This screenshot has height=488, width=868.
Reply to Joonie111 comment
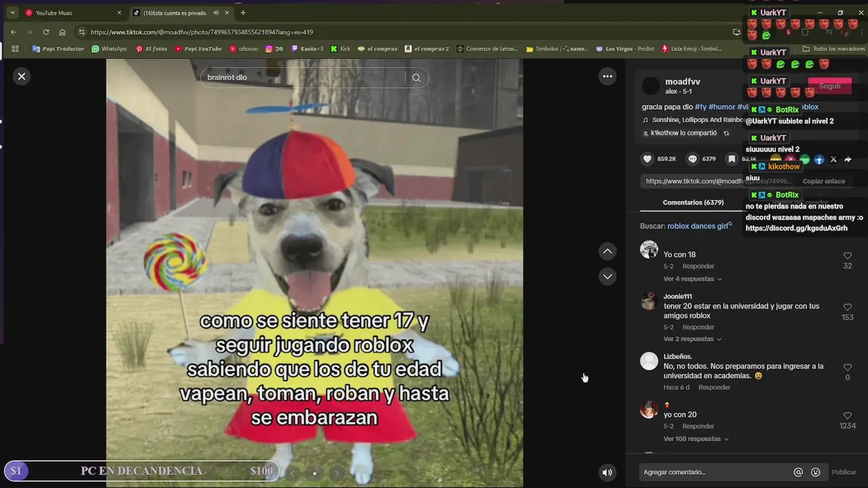[x=698, y=327]
